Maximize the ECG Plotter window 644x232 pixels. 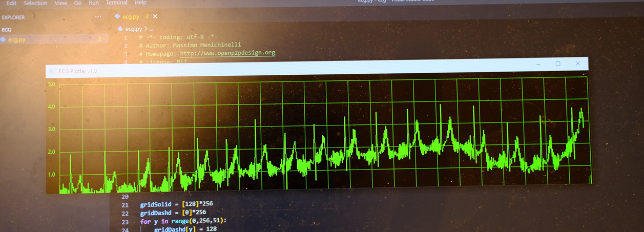558,64
